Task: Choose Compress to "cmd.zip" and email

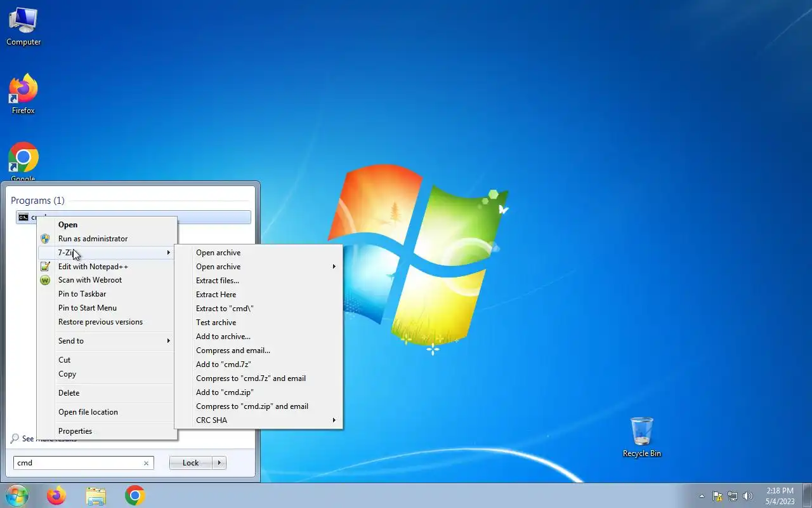Action: pos(258,406)
